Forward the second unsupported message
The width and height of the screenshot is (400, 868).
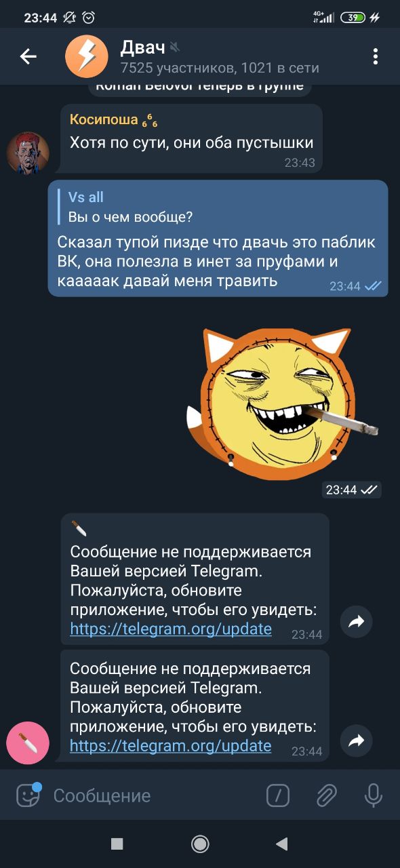coord(357,741)
